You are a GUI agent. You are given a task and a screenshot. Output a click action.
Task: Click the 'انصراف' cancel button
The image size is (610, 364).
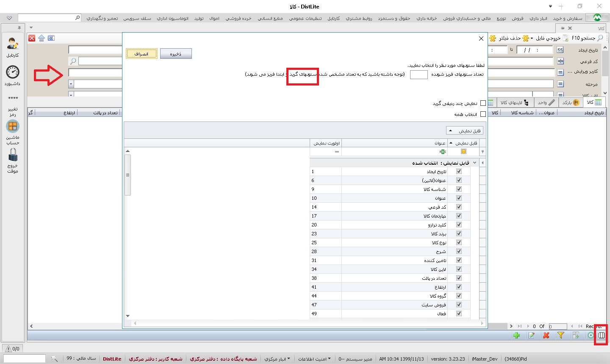coord(141,54)
